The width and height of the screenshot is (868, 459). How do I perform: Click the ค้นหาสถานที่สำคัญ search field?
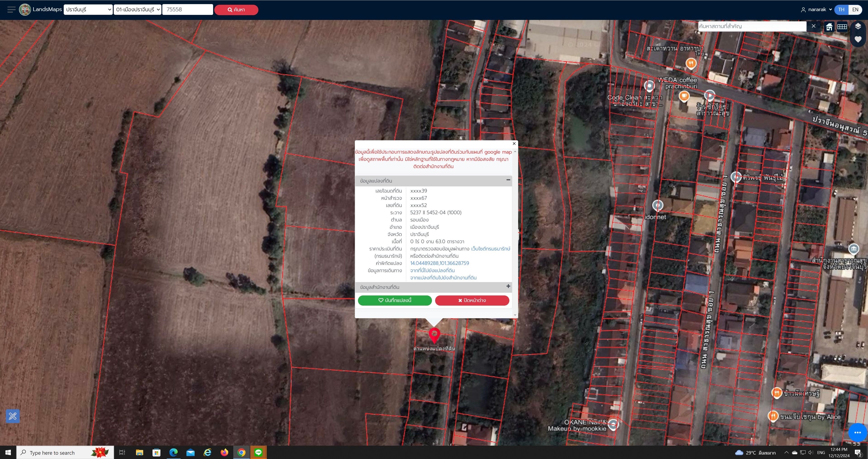pyautogui.click(x=752, y=26)
